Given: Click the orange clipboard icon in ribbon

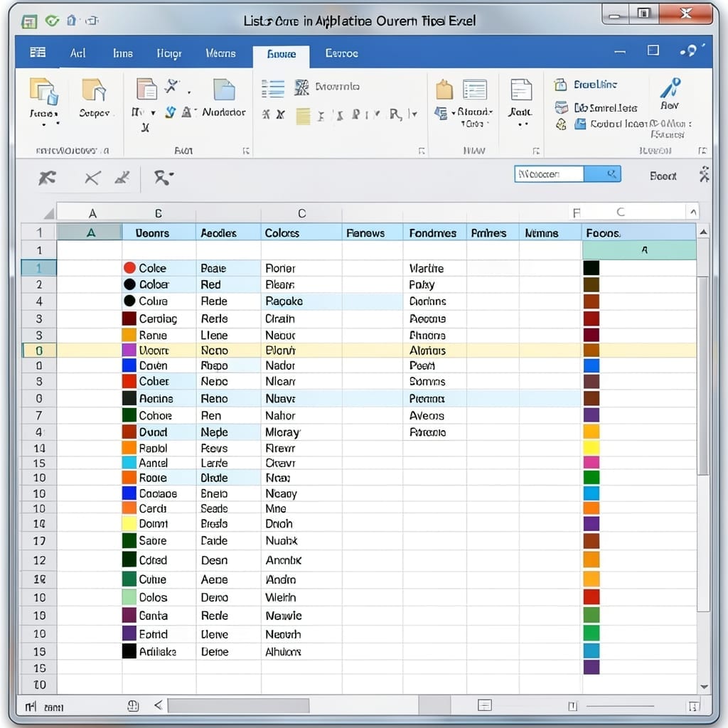Looking at the screenshot, I should click(x=444, y=89).
